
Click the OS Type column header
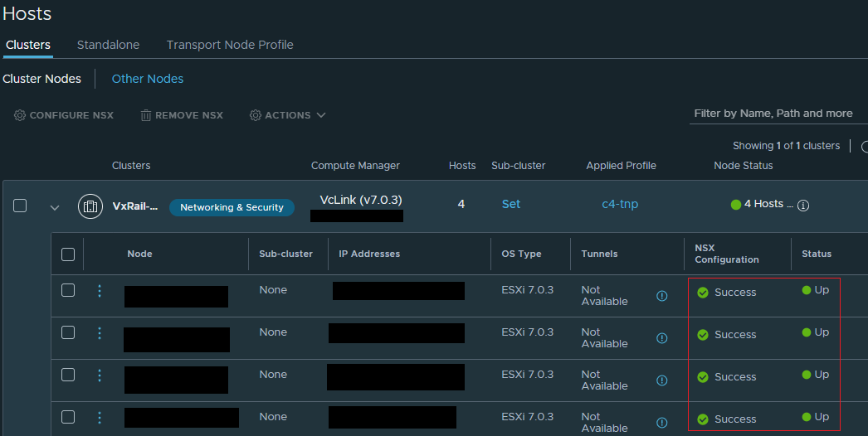click(521, 254)
